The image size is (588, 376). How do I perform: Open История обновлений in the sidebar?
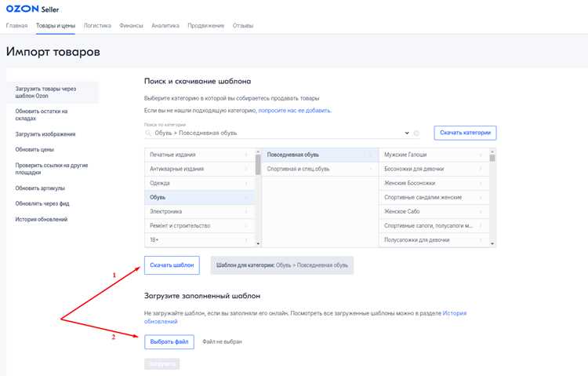[x=42, y=219]
